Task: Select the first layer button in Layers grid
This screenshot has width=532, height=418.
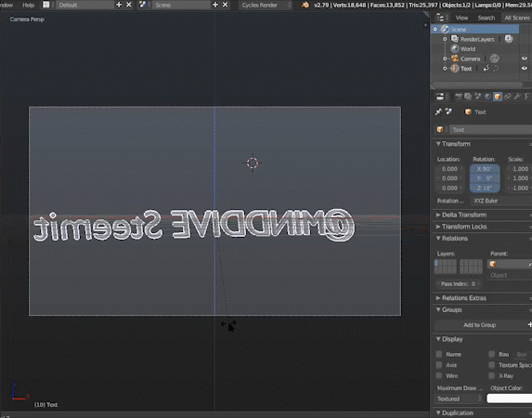Action: (436, 263)
